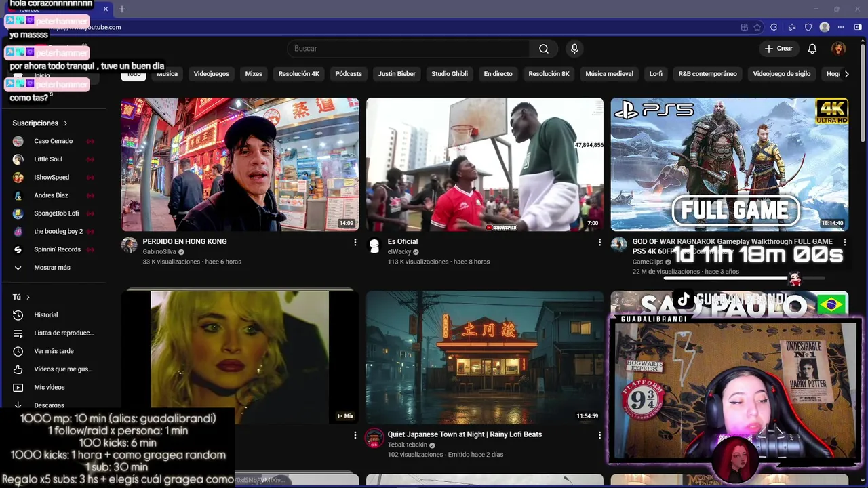This screenshot has height=488, width=868.
Task: Open options menu for the Mix video
Action: click(355, 435)
